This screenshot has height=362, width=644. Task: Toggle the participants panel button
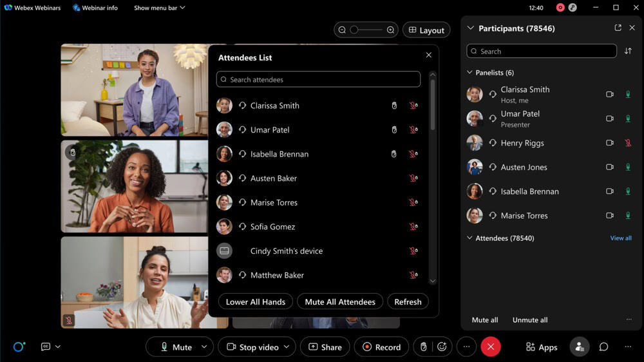(579, 347)
